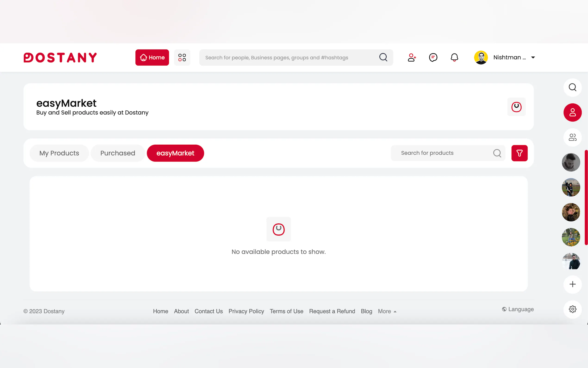The width and height of the screenshot is (588, 368).
Task: Open the messages chat bubble icon
Action: [x=433, y=57]
